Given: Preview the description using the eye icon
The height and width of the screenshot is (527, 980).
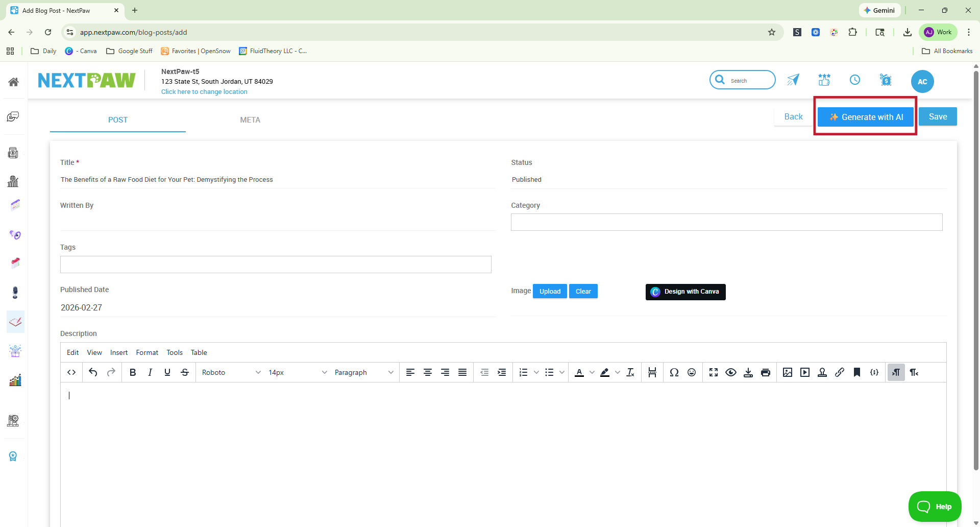Looking at the screenshot, I should [731, 372].
